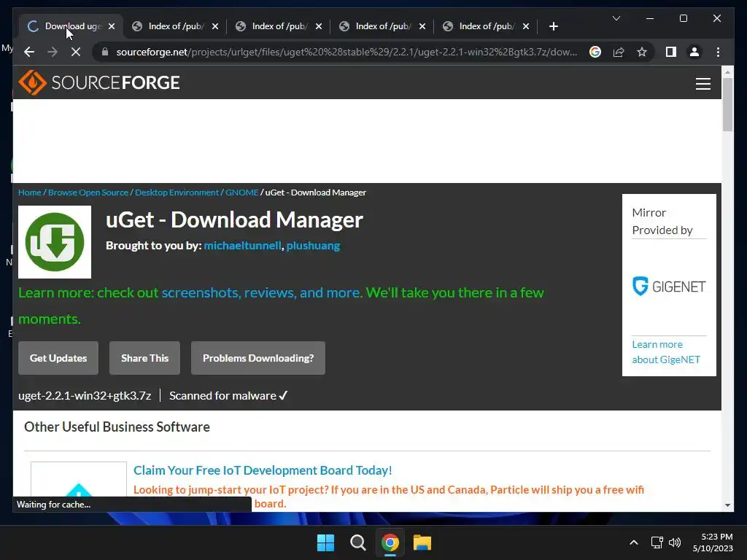Expand the tab search chevron
The width and height of the screenshot is (747, 560).
tap(616, 18)
